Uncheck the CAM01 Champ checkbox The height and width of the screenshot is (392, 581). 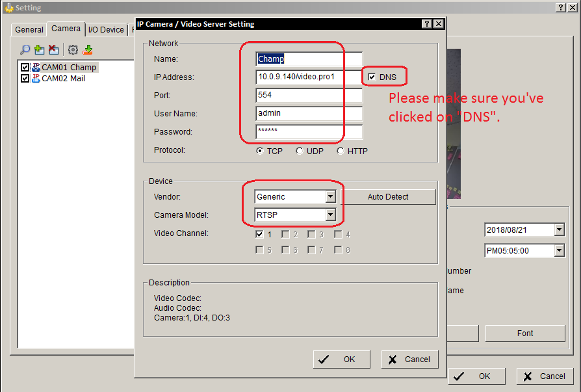(x=25, y=68)
